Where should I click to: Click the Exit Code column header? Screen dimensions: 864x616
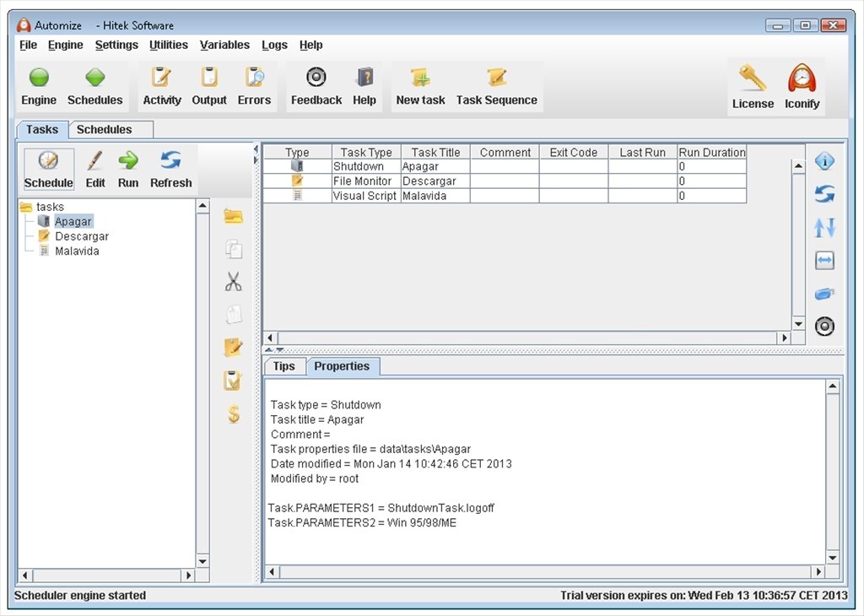pyautogui.click(x=574, y=152)
